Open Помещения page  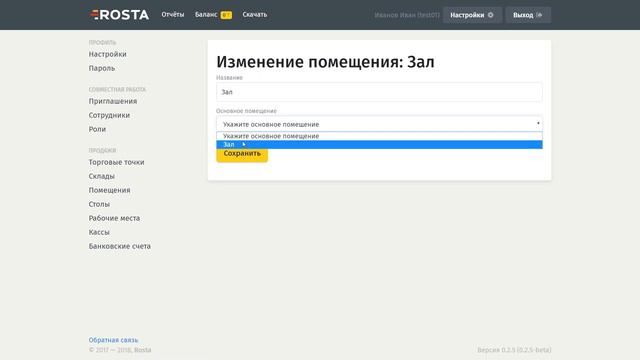coord(109,190)
